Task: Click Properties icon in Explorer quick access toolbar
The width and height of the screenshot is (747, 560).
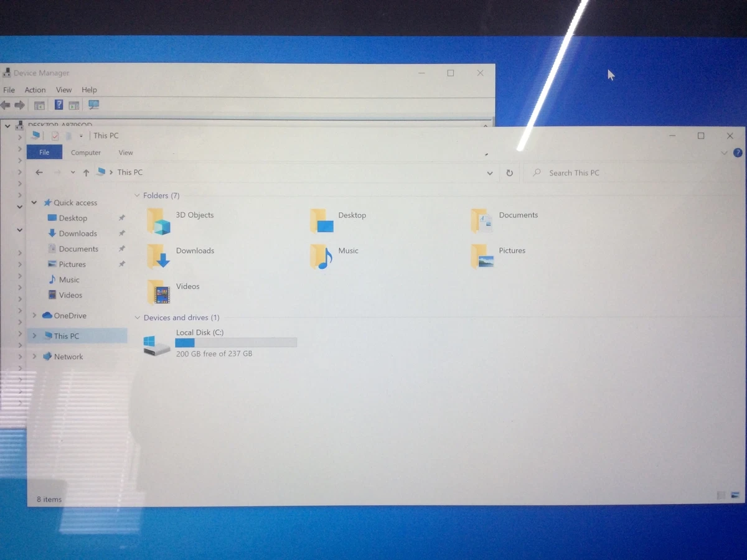Action: coord(55,136)
